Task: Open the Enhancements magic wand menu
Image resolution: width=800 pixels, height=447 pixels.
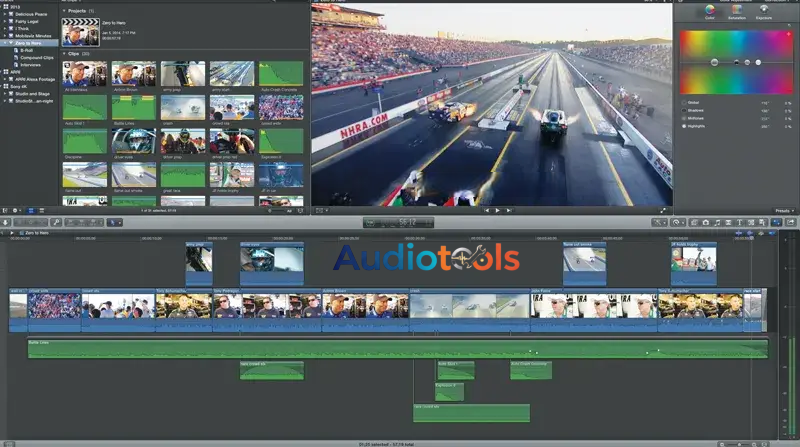Action: (659, 222)
